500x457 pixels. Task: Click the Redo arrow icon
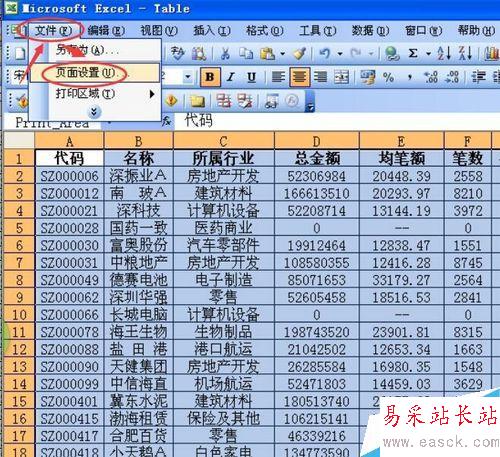click(x=356, y=53)
